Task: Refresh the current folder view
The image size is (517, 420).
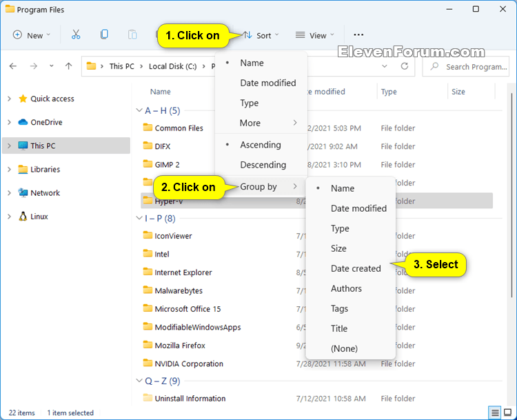Action: point(405,66)
